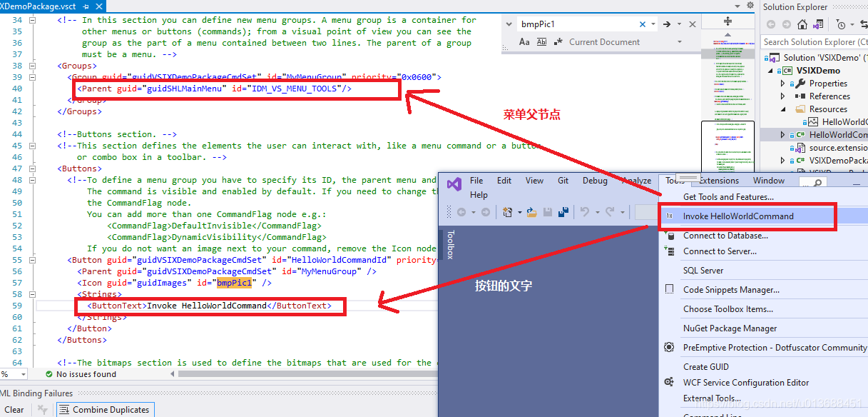Click highlighted bmpPic1 text in code
868x417 pixels.
coord(235,283)
